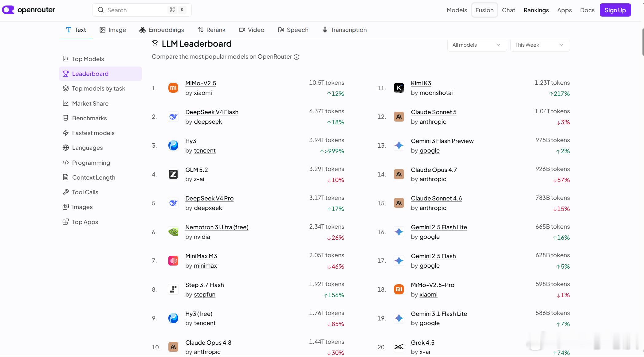Open the All models filter dropdown
Viewport: 644px width, 357px height.
pos(477,45)
